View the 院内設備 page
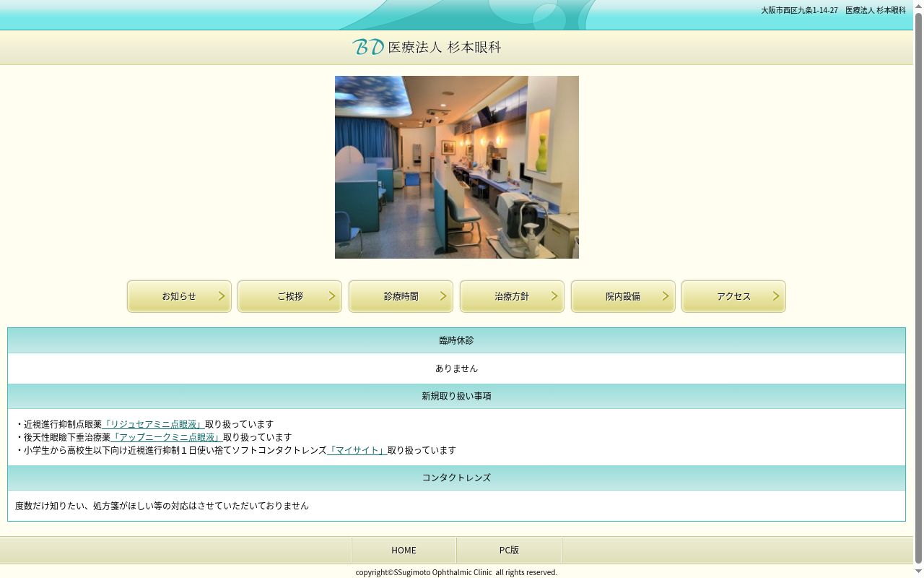 623,296
